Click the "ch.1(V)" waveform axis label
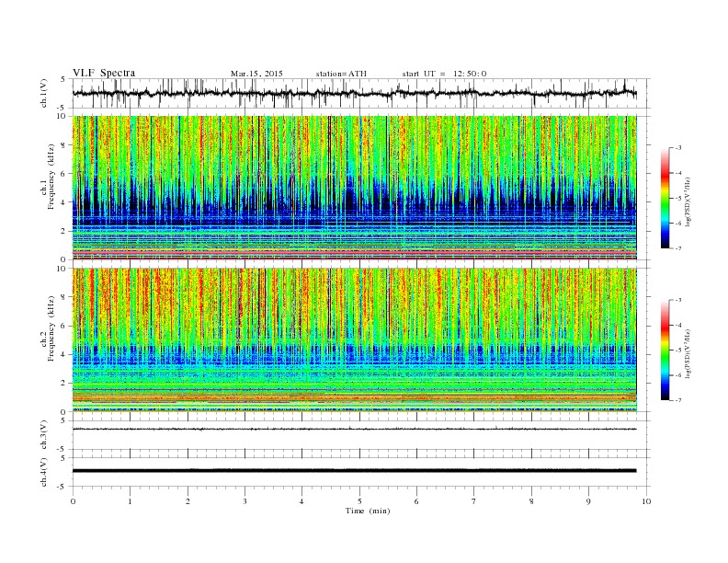Viewport: 728px width, 563px height. click(x=44, y=93)
